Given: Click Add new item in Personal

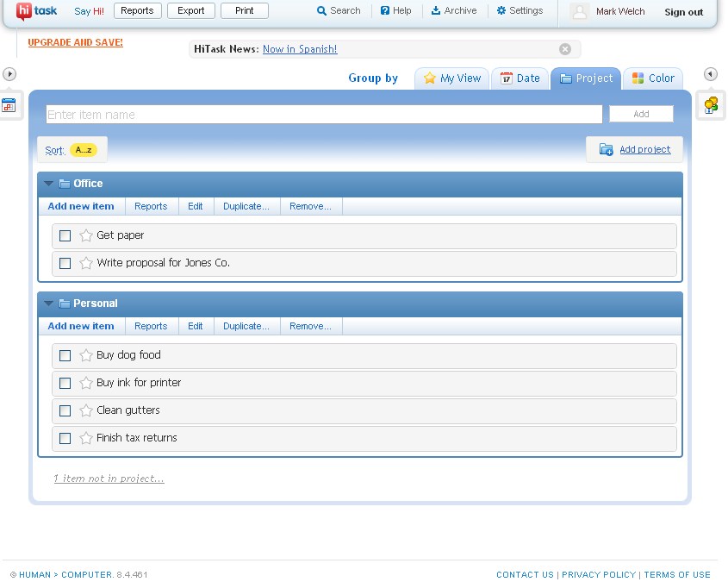Looking at the screenshot, I should [81, 326].
